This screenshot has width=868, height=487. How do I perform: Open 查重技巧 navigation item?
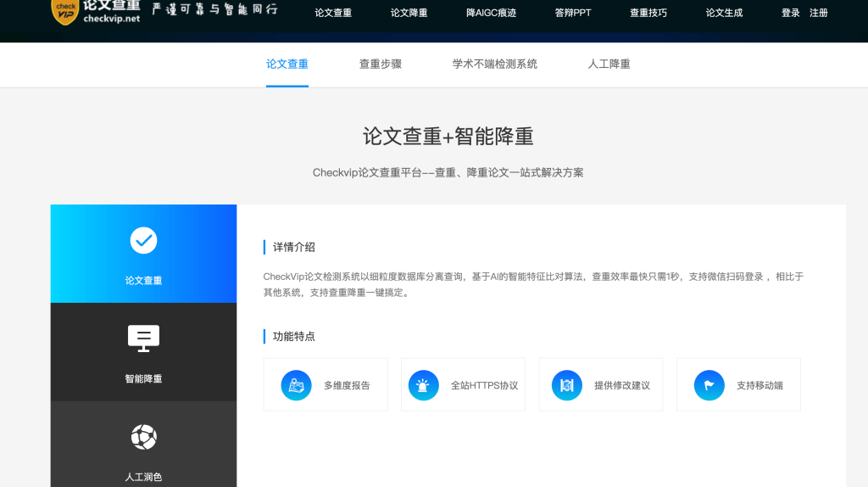point(648,14)
